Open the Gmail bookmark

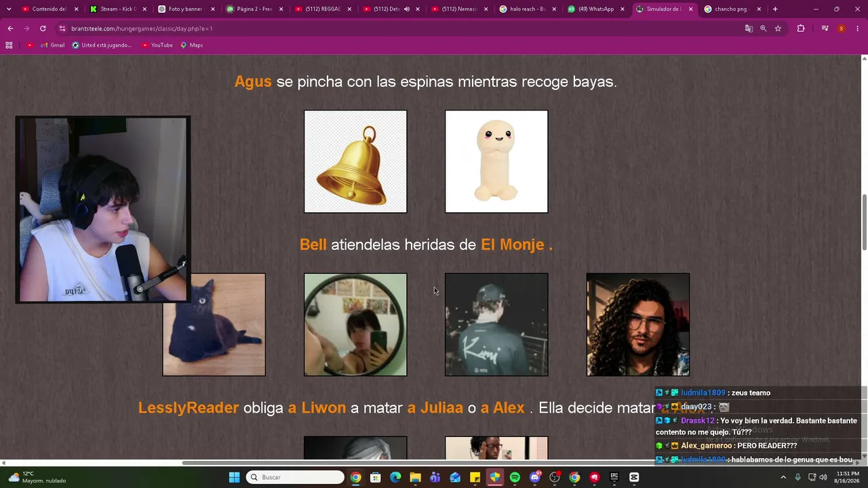pos(52,45)
